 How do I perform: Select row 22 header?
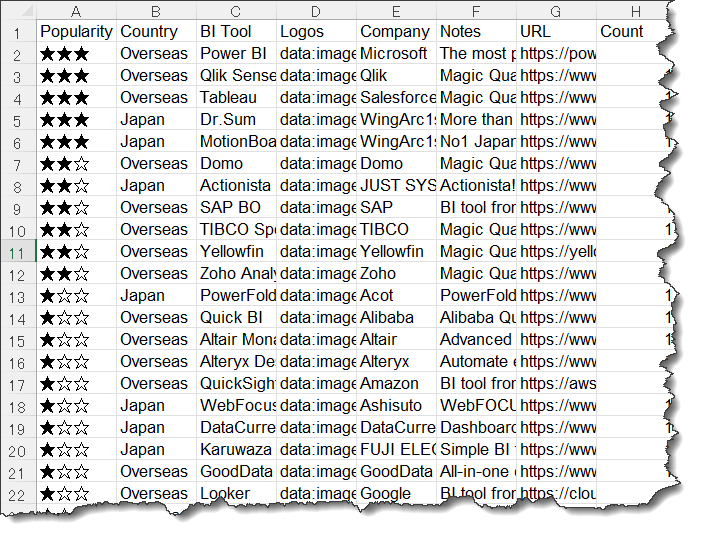point(19,494)
